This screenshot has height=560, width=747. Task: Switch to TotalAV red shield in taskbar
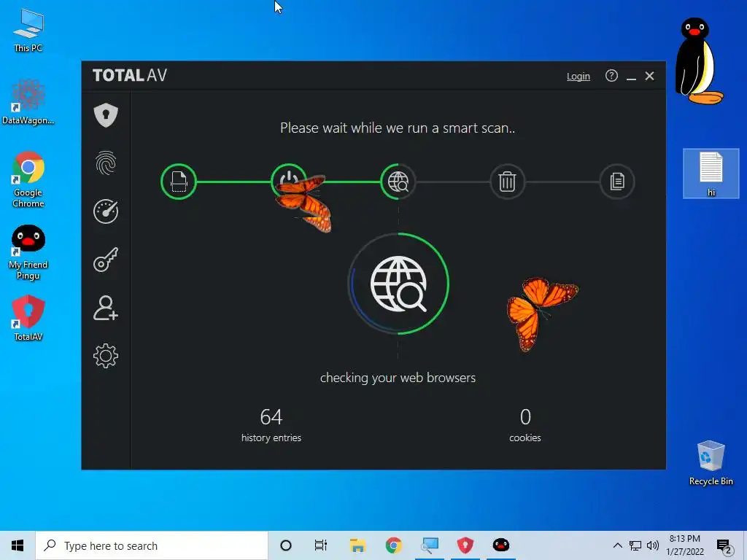pyautogui.click(x=465, y=545)
